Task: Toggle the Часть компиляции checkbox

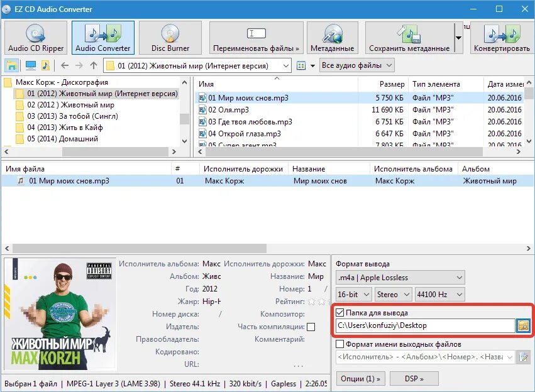Action: point(311,327)
